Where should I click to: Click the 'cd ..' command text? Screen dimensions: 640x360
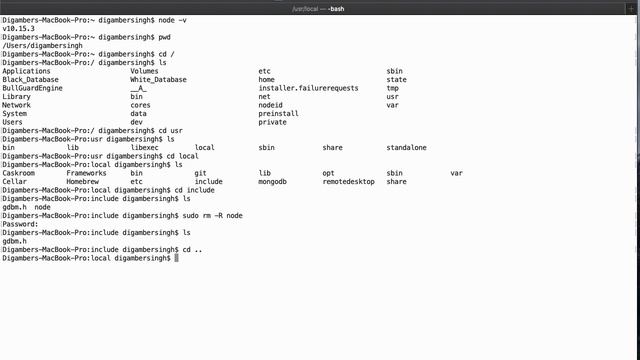point(192,249)
